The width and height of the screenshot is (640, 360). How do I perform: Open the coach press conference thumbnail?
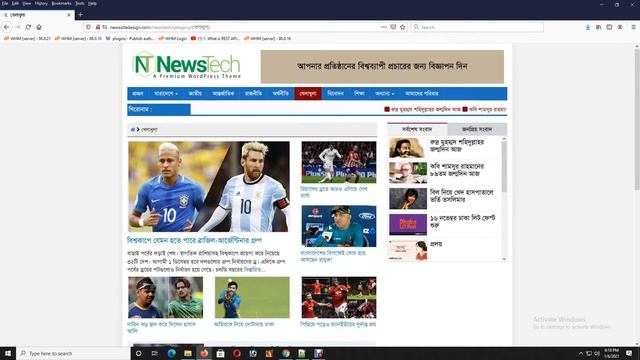point(339,226)
